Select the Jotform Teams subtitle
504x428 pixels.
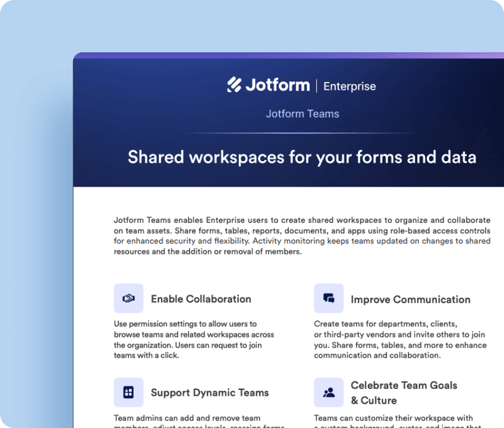[303, 114]
